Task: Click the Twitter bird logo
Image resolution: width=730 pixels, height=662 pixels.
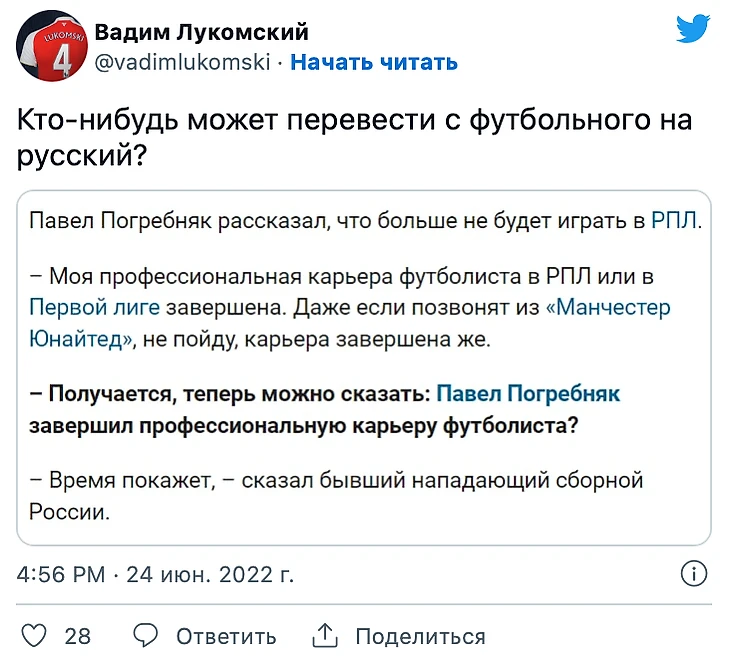Action: 692,29
